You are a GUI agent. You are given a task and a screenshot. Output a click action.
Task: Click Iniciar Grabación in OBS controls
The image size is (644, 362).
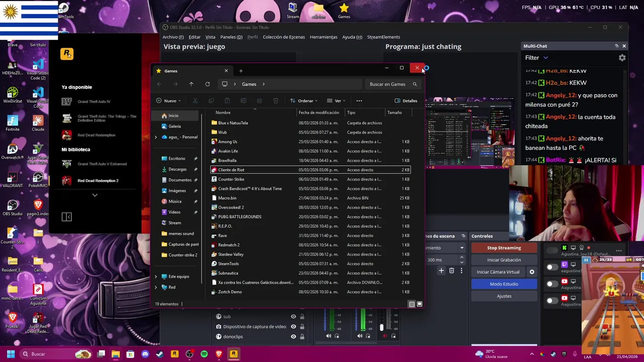pos(504,260)
